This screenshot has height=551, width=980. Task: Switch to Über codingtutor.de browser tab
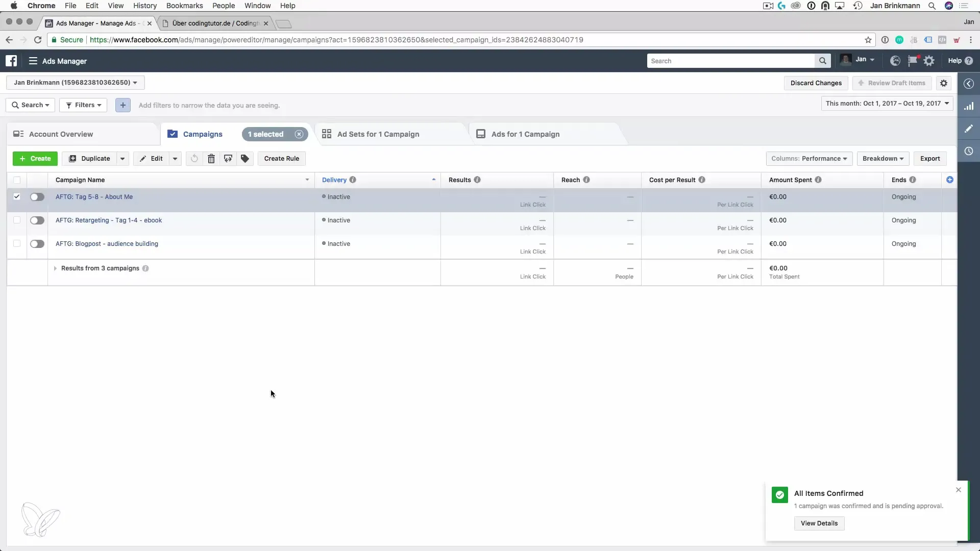tap(215, 23)
